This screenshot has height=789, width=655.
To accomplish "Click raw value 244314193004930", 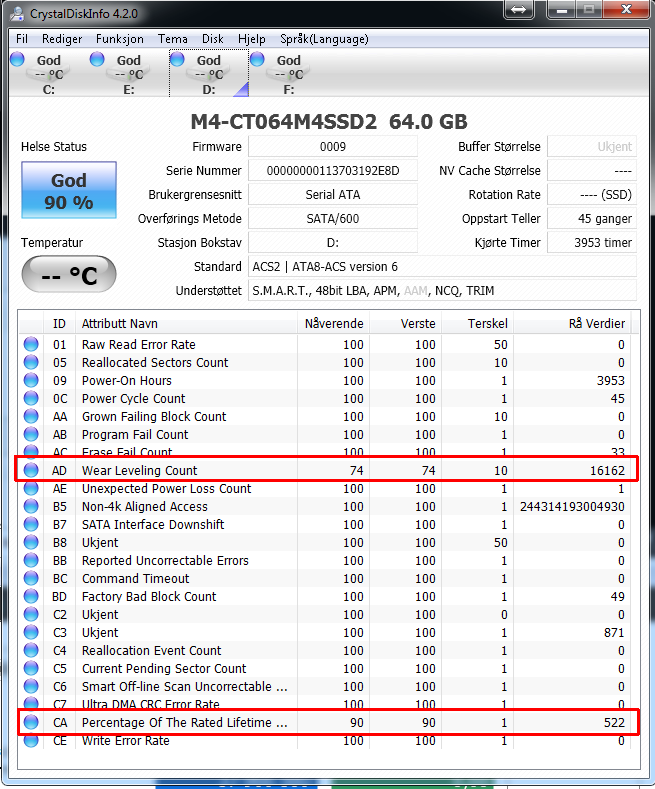I will point(572,506).
